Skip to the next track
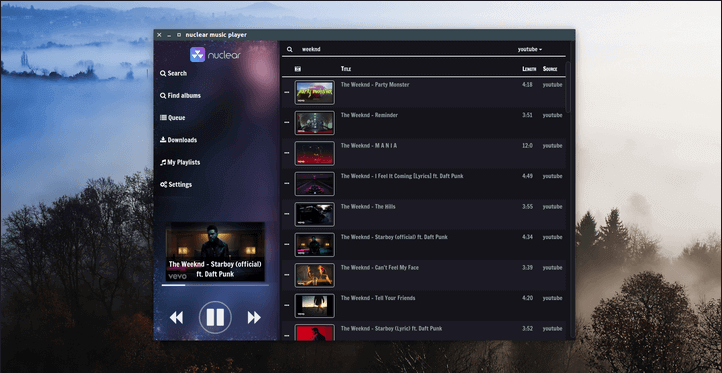 [x=254, y=317]
